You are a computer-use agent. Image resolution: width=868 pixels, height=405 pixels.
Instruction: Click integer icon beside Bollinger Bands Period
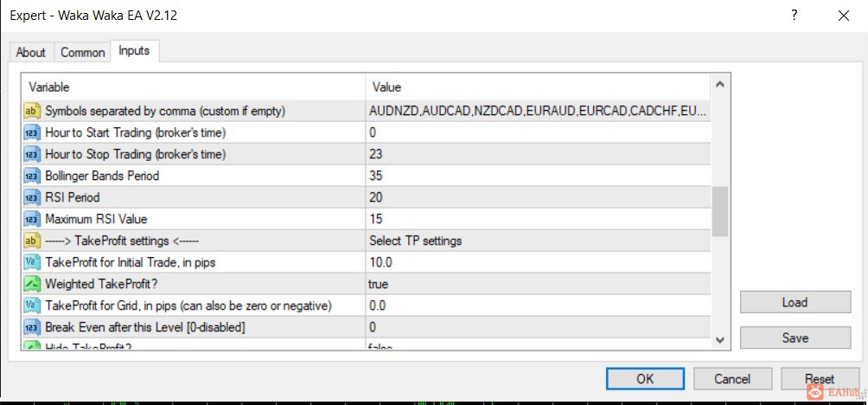(32, 177)
